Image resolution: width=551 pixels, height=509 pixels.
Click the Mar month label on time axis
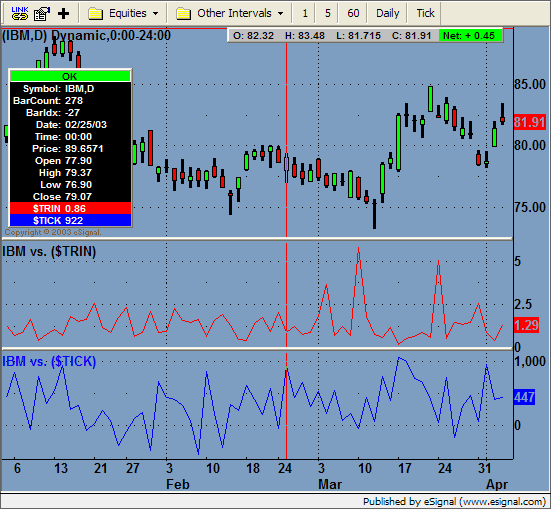(x=330, y=484)
